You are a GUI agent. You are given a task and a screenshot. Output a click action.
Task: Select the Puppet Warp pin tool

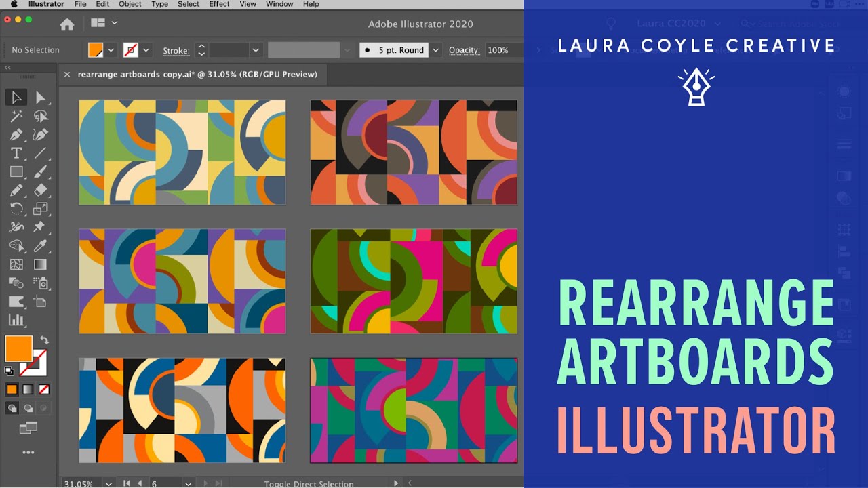40,227
